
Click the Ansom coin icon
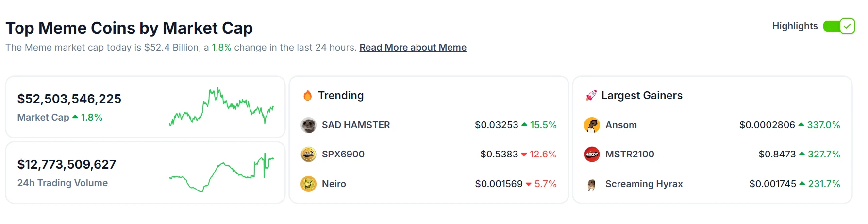coord(592,125)
